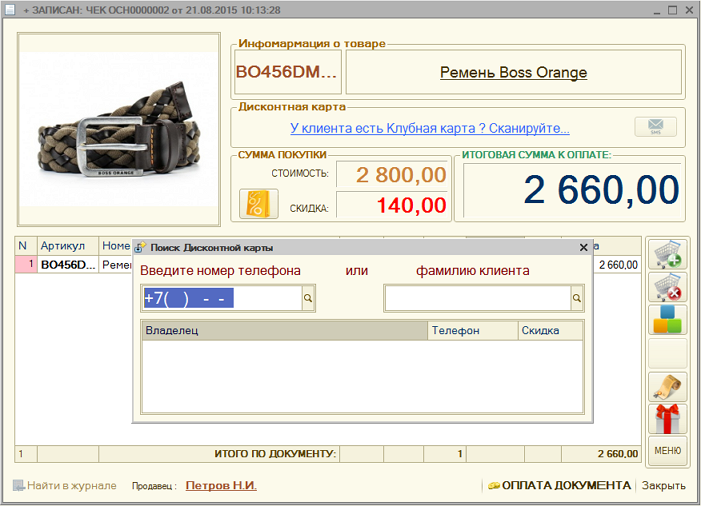The width and height of the screenshot is (701, 506).
Task: Click the empty sidebar button above scroll icon
Action: tap(667, 353)
